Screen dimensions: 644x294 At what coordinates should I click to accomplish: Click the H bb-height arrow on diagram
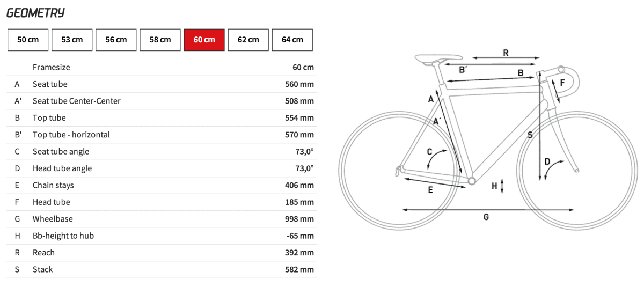[x=502, y=186]
